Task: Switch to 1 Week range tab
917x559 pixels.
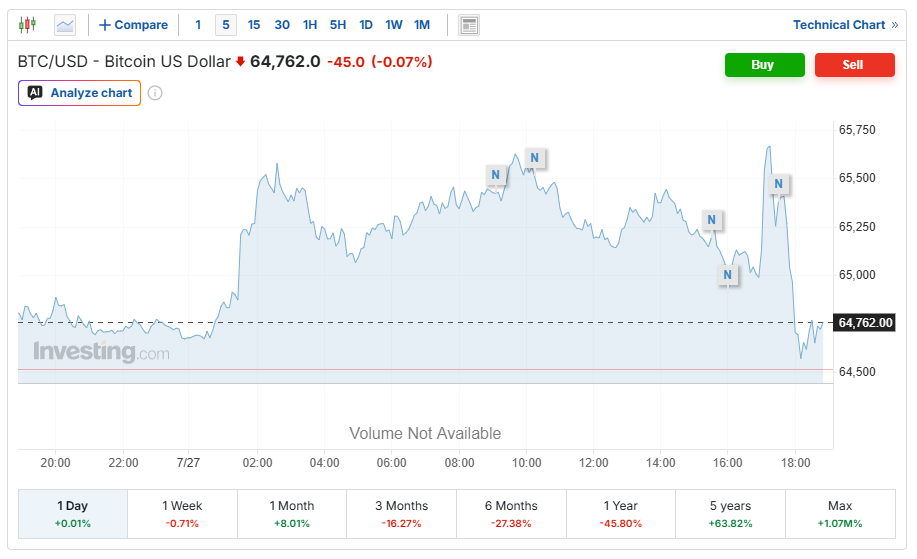Action: tap(182, 514)
